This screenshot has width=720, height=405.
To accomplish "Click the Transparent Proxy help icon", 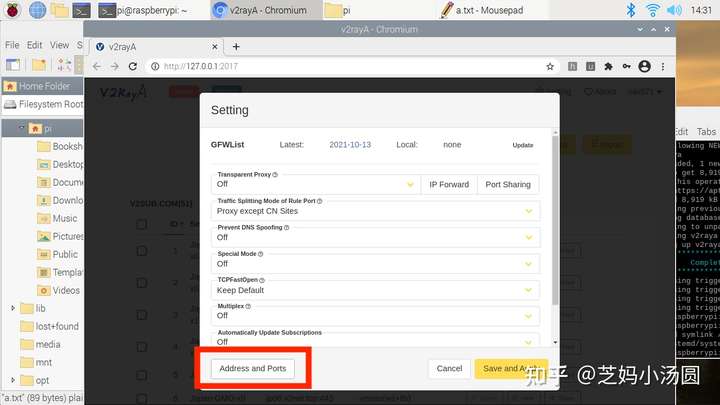I will pyautogui.click(x=275, y=174).
